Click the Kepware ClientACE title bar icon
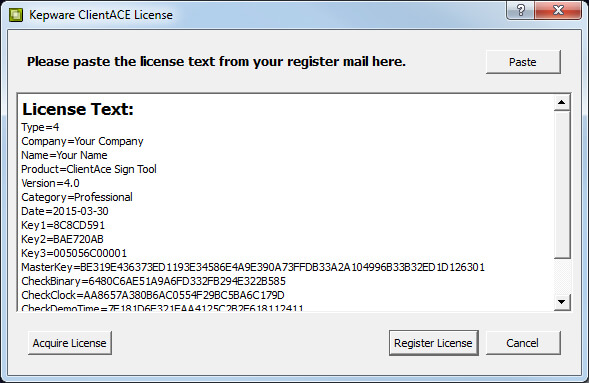 coord(16,15)
